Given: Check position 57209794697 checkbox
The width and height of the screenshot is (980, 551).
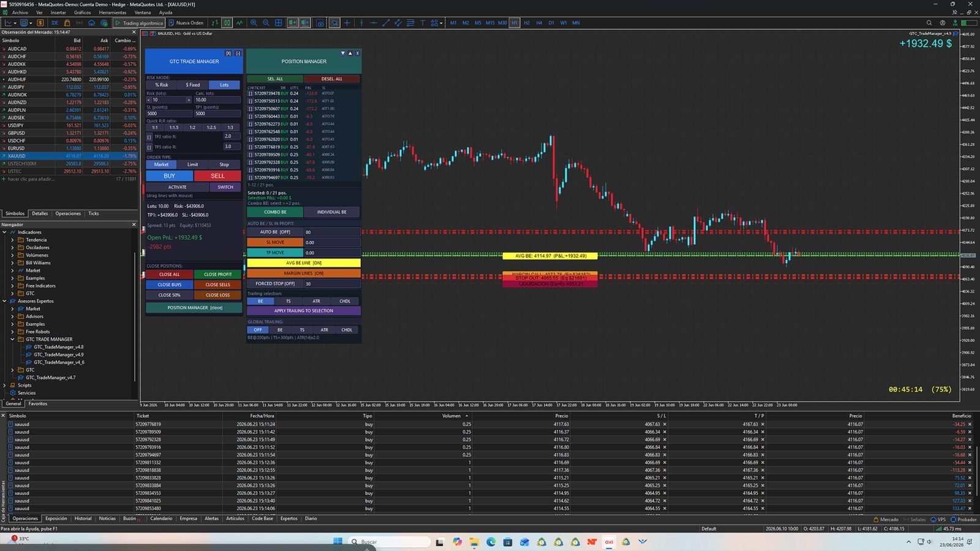Looking at the screenshot, I should [250, 178].
